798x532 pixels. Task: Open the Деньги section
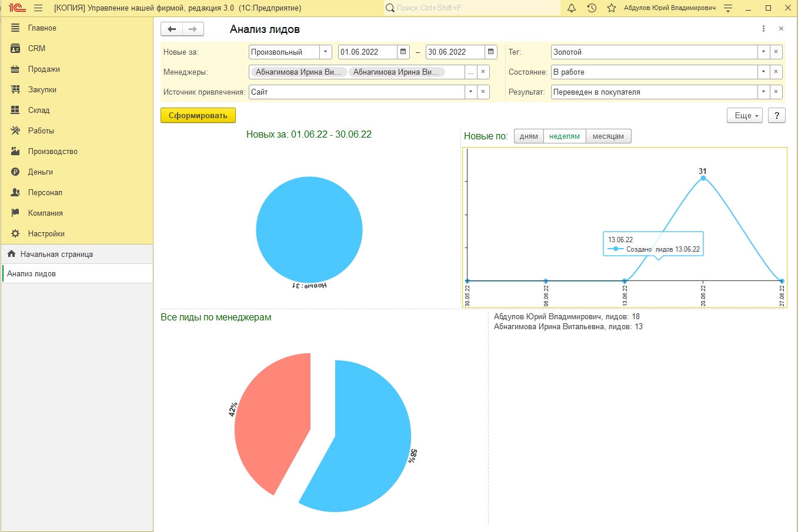pos(76,172)
